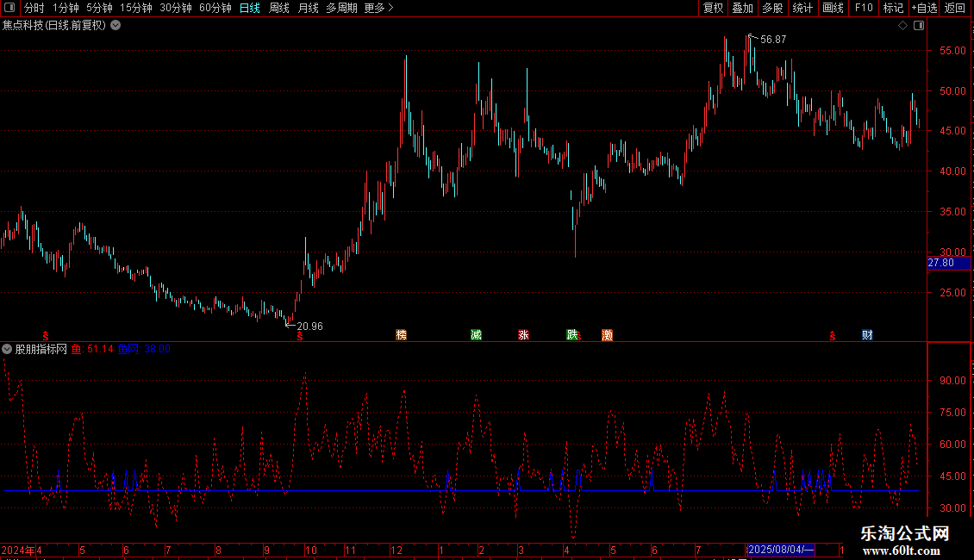Toggle the left sidebar panel icon
Screen dimensions: 974x560
pos(9,8)
